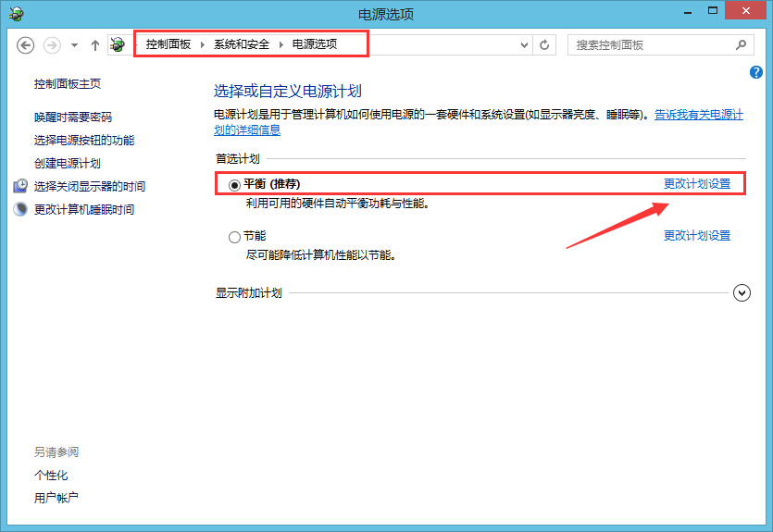773x532 pixels.
Task: Click the 首选计划 section label
Action: coord(238,159)
